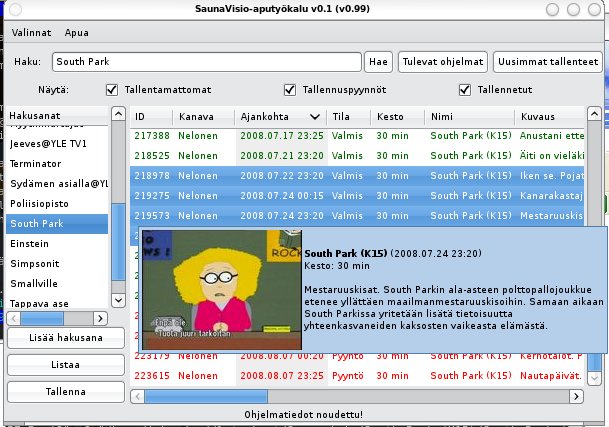The image size is (609, 427).
Task: Click keyword list scroll up arrow
Action: (x=118, y=114)
